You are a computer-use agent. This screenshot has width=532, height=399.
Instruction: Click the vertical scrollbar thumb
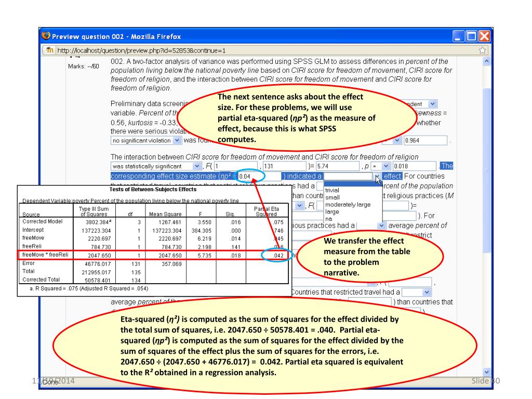pos(486,170)
